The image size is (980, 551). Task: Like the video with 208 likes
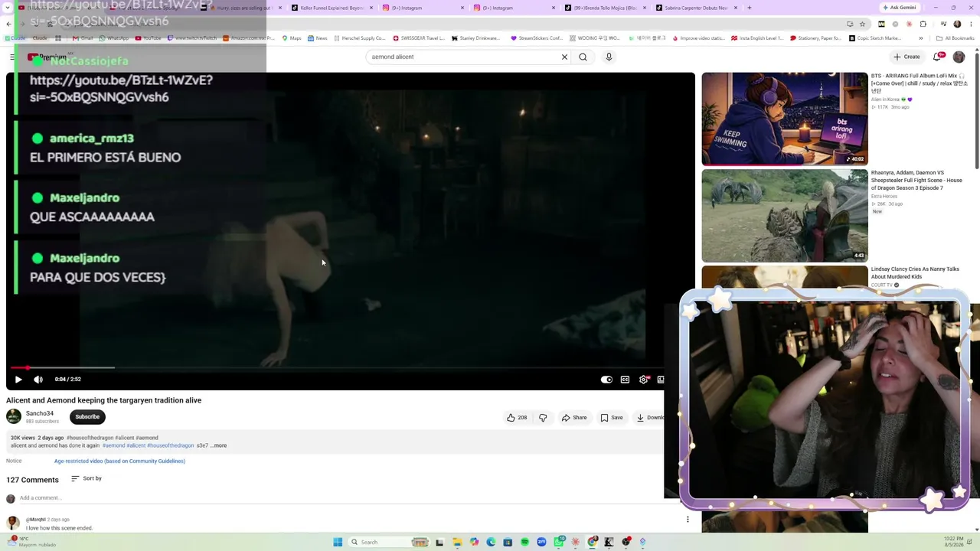pos(517,418)
